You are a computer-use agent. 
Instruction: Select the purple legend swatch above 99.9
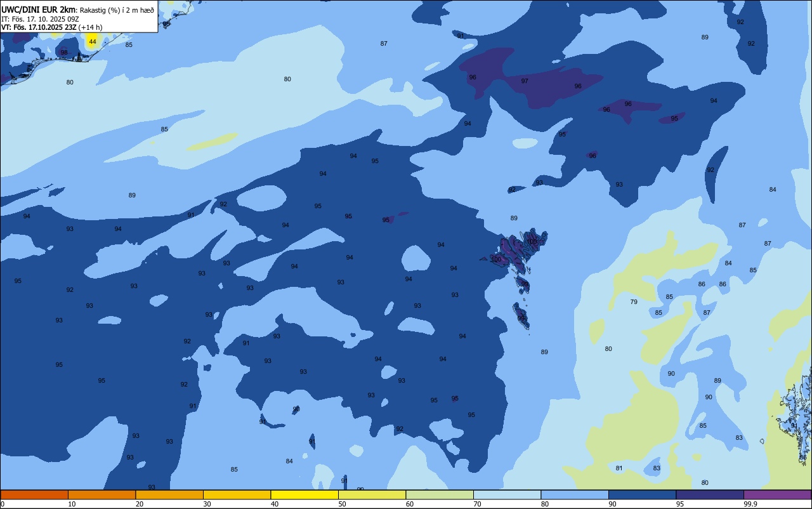777,494
